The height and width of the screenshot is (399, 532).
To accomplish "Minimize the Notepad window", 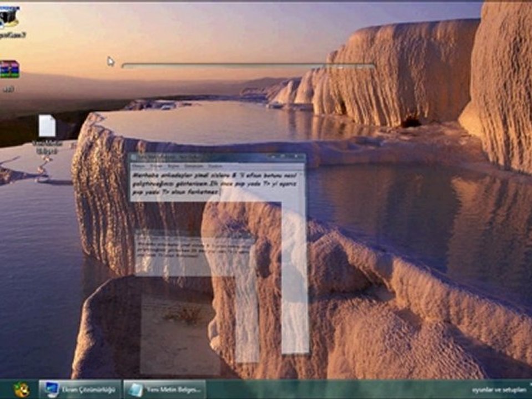I will 273,156.
